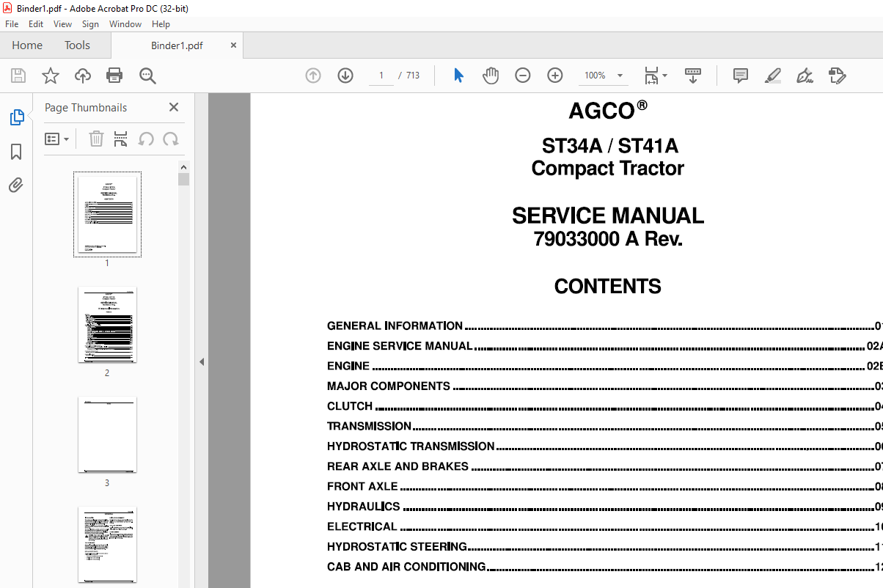Select page 3 thumbnail

[x=107, y=435]
